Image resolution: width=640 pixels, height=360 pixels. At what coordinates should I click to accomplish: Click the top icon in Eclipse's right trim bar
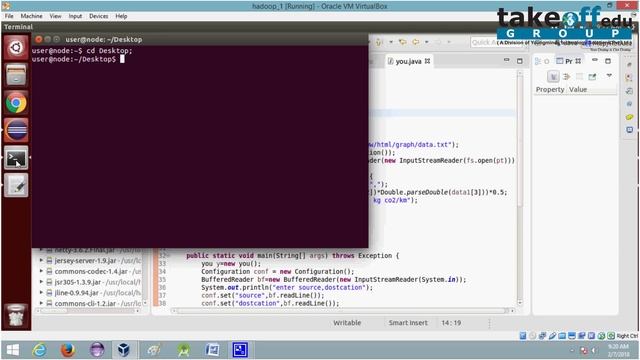[629, 65]
